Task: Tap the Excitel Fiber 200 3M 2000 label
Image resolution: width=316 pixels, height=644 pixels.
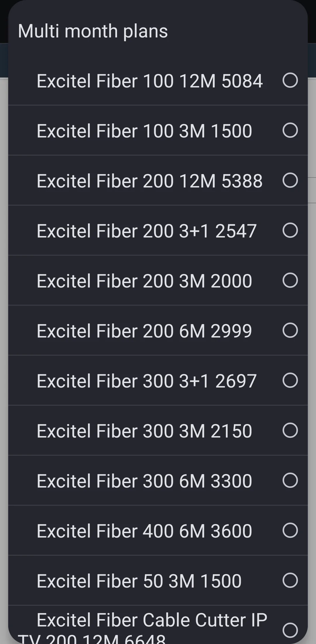Action: click(144, 281)
